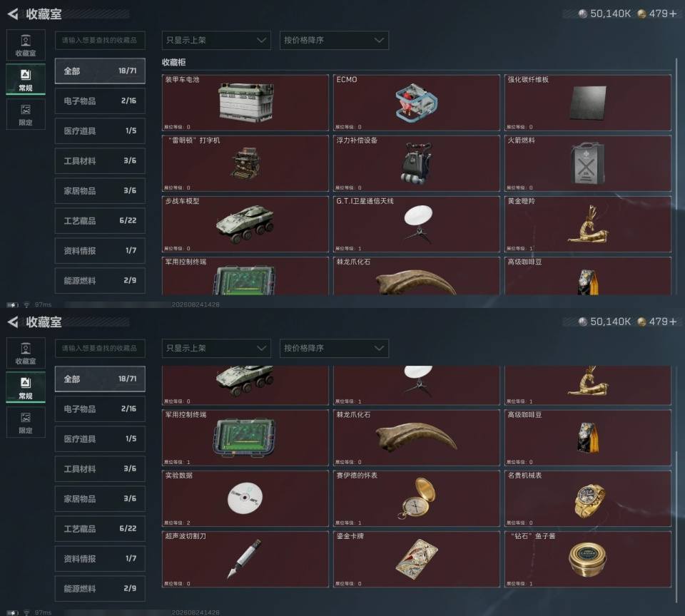Select 全部 category in lower screenshot
Viewport: 685px width, 616px height.
coord(100,379)
